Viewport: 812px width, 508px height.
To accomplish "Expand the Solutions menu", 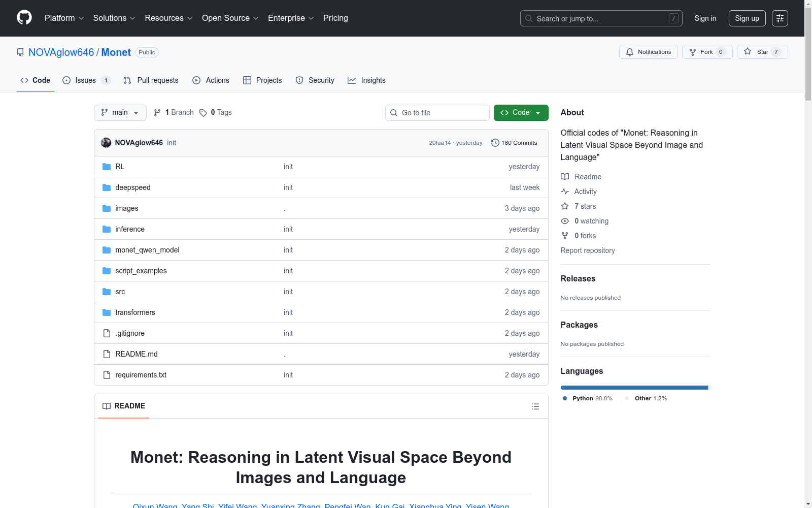I will [114, 18].
